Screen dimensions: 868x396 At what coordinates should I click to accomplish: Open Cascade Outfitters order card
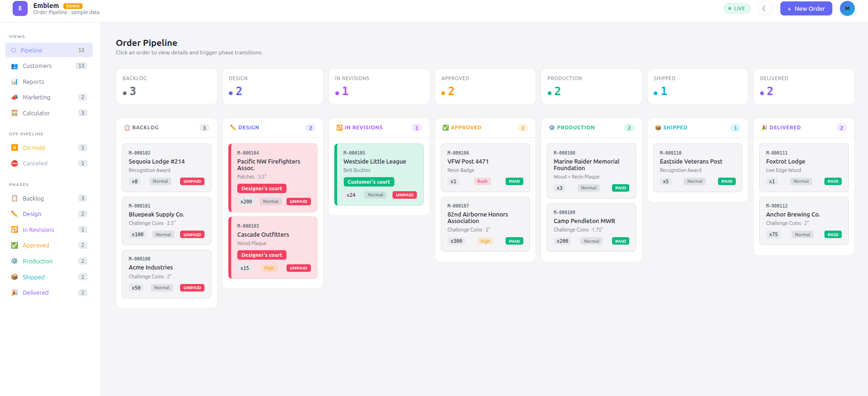273,247
